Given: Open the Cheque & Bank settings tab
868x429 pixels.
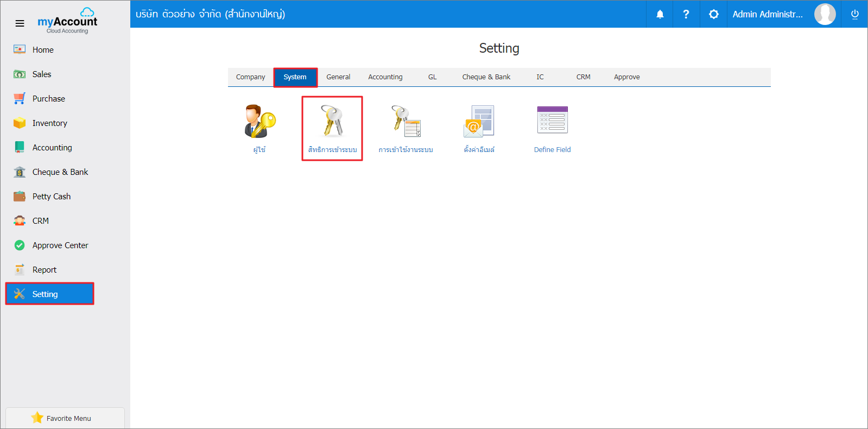Looking at the screenshot, I should [486, 77].
